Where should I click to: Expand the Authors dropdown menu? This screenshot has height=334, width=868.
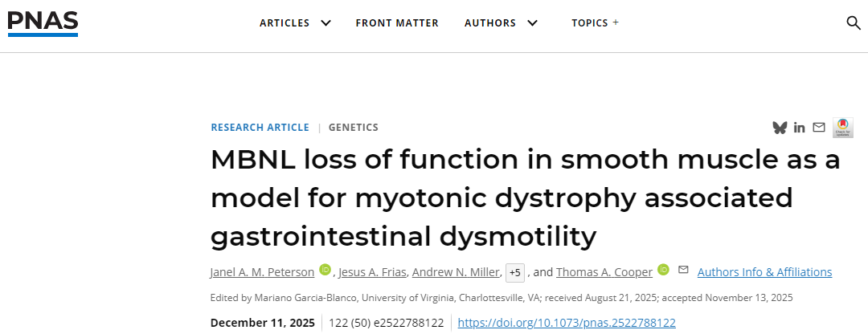pyautogui.click(x=501, y=22)
